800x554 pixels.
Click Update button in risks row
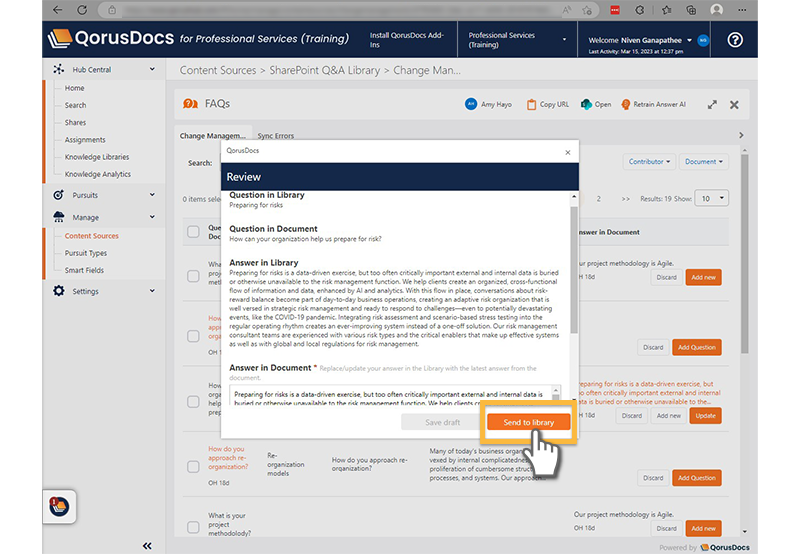coord(705,416)
